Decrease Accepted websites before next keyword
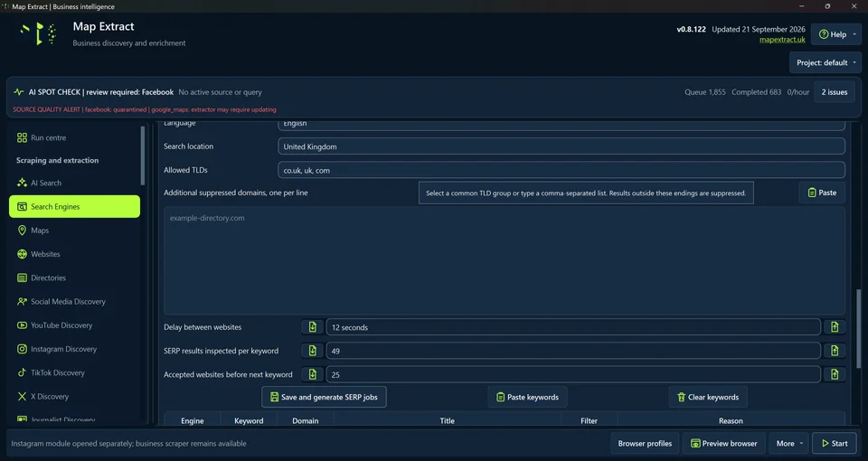The width and height of the screenshot is (868, 461). point(312,374)
